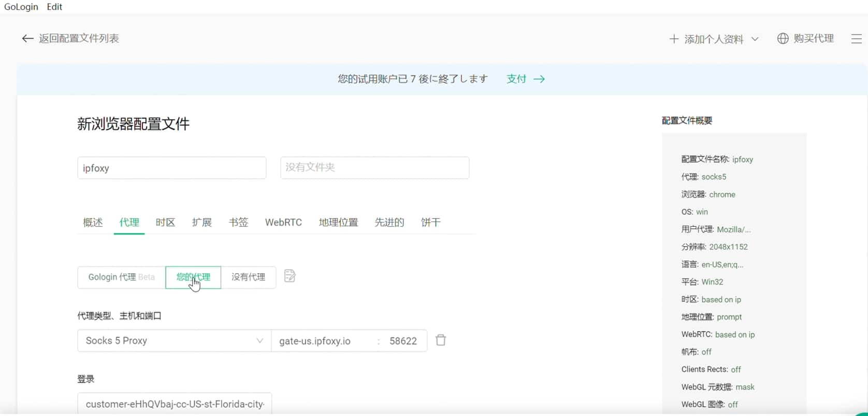Select the 代理 tab
This screenshot has width=868, height=416.
(129, 222)
